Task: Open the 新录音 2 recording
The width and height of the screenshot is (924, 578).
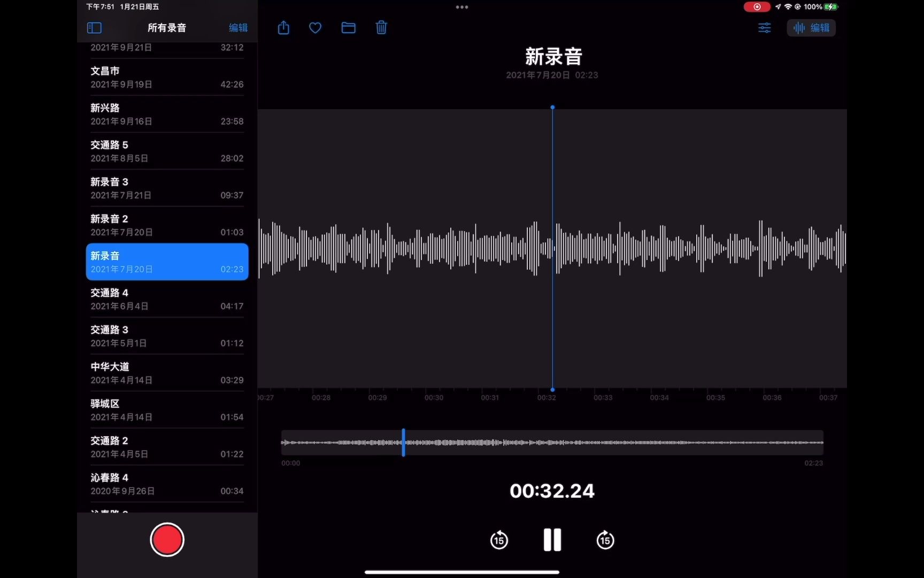Action: [x=167, y=225]
